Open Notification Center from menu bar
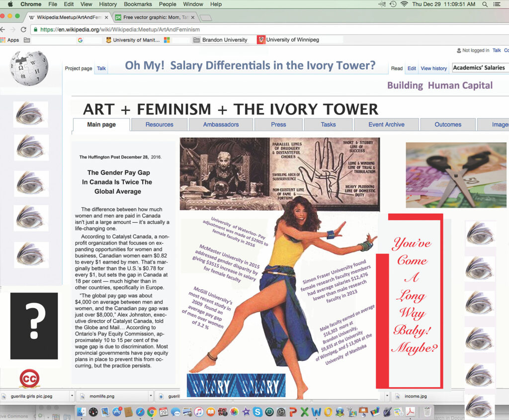 tap(497, 4)
